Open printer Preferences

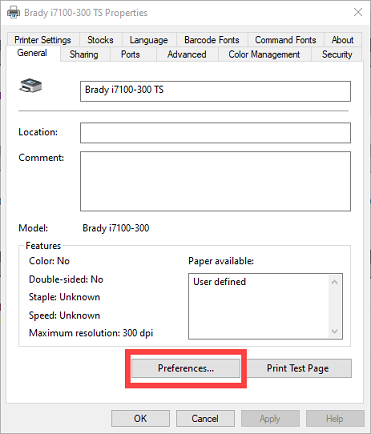point(186,368)
